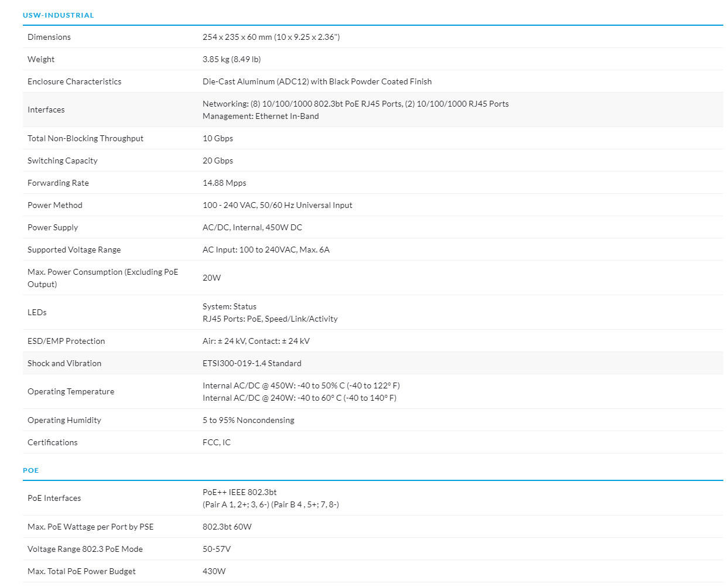Click the Management: Ethernet In-Band text
The width and height of the screenshot is (728, 587).
(261, 116)
